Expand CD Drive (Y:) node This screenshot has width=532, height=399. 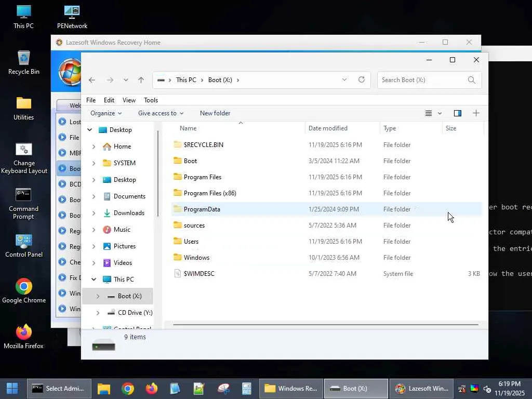coord(98,313)
